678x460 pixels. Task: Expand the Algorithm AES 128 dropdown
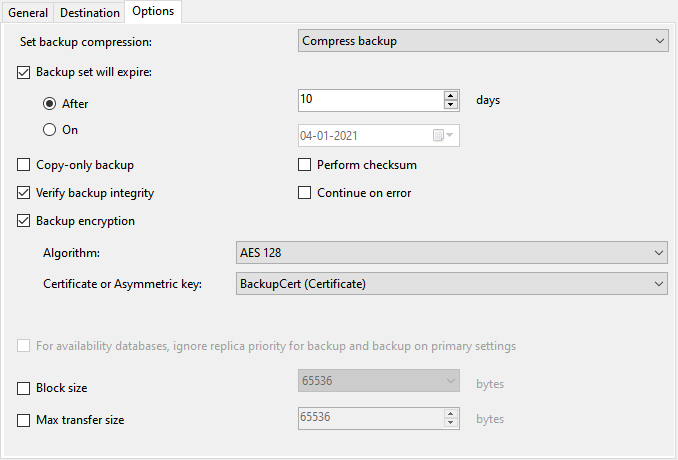[451, 253]
